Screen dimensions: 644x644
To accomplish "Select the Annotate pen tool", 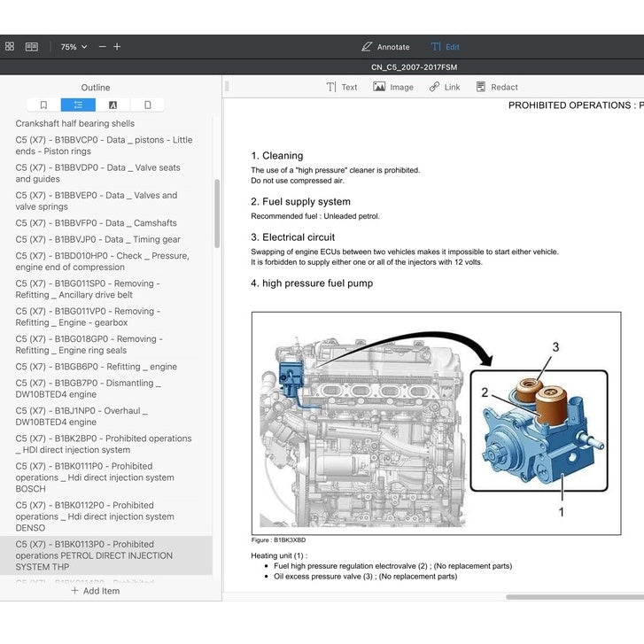I will point(385,47).
